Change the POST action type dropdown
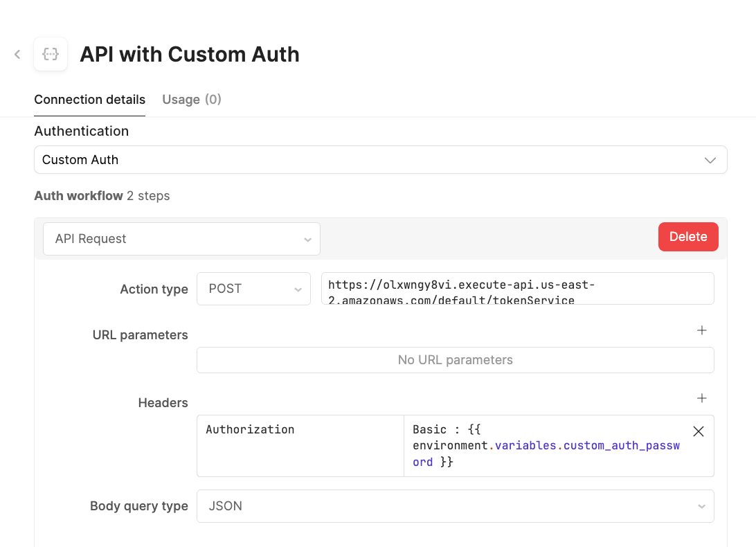Viewport: 756px width, 547px height. point(253,289)
